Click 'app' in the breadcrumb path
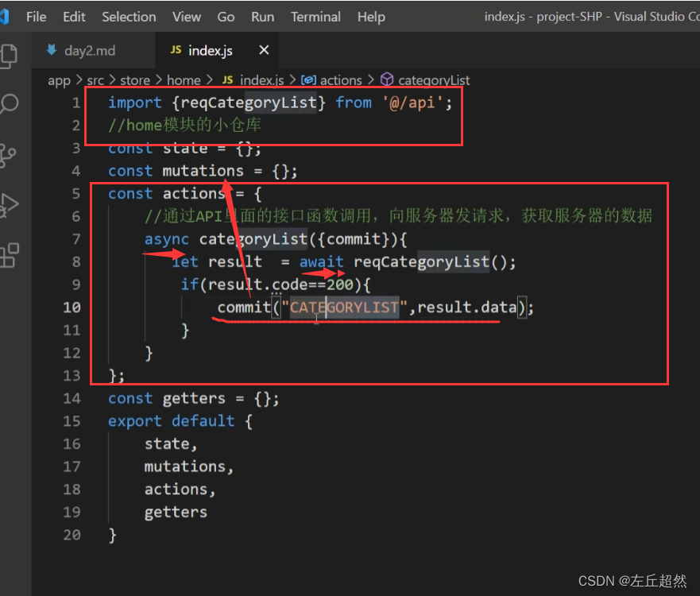 point(59,81)
